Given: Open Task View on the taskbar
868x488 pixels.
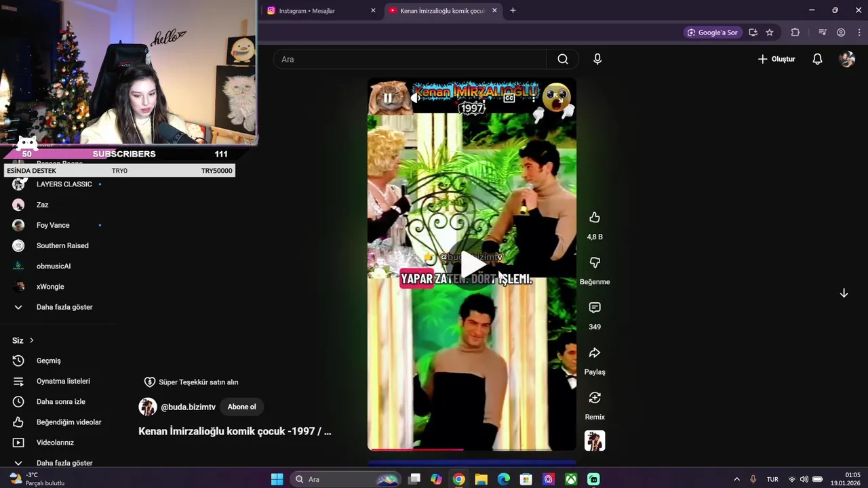Looking at the screenshot, I should point(414,479).
